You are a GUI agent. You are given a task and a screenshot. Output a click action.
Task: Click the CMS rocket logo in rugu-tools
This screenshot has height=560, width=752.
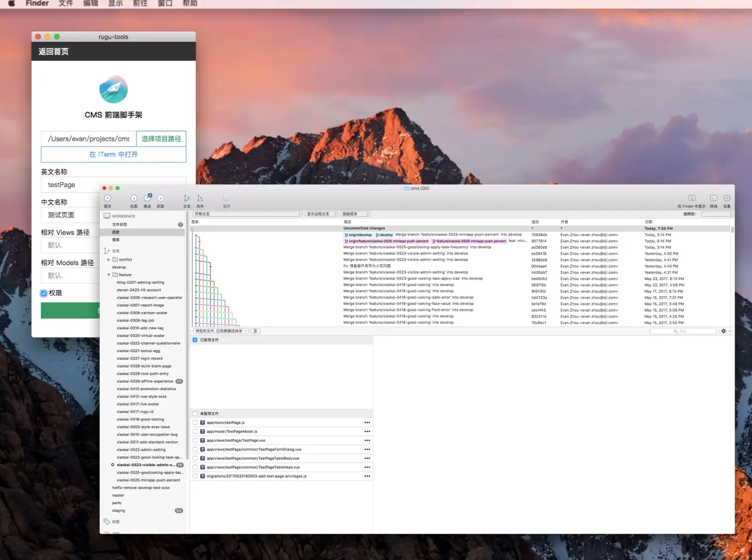[x=114, y=89]
